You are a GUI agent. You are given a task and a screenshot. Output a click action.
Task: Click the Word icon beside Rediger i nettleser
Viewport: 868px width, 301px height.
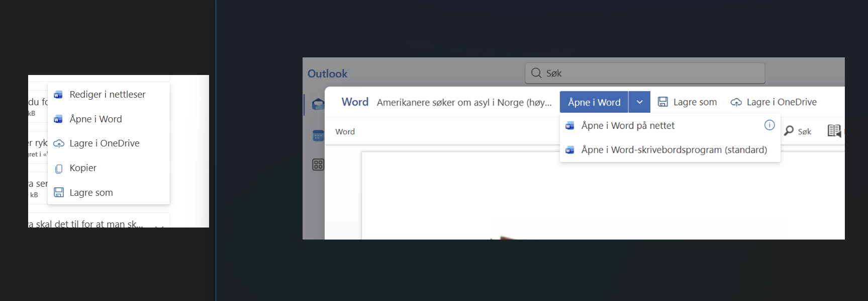click(x=58, y=95)
